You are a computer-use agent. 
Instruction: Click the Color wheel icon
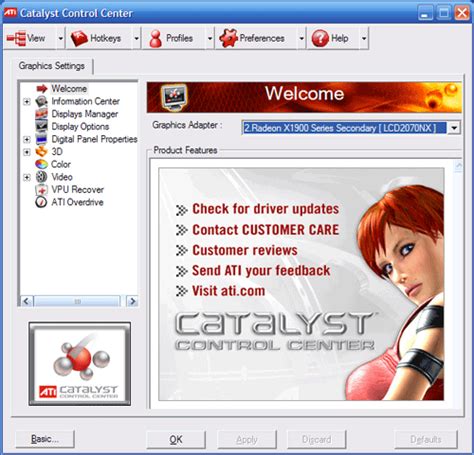pos(41,164)
